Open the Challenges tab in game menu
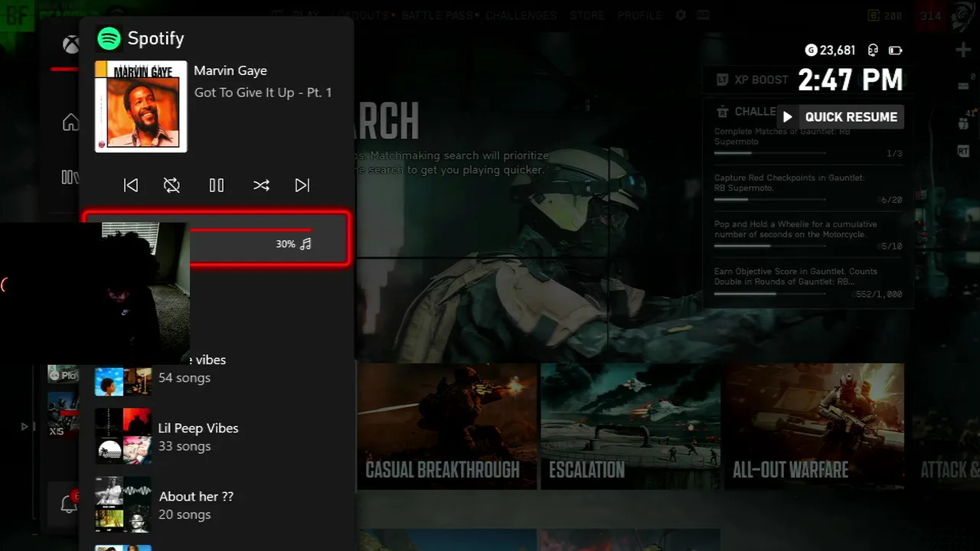Screen dimensions: 980x551 point(521,15)
